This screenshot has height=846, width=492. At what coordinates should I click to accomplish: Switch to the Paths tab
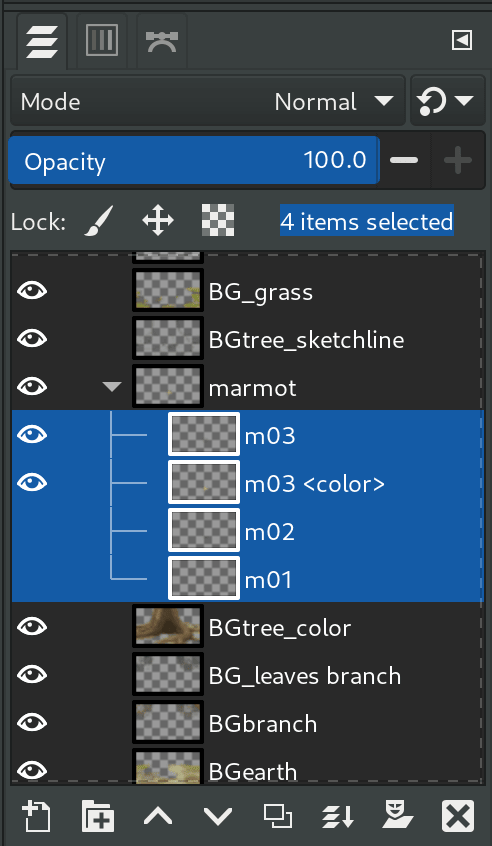pyautogui.click(x=162, y=40)
